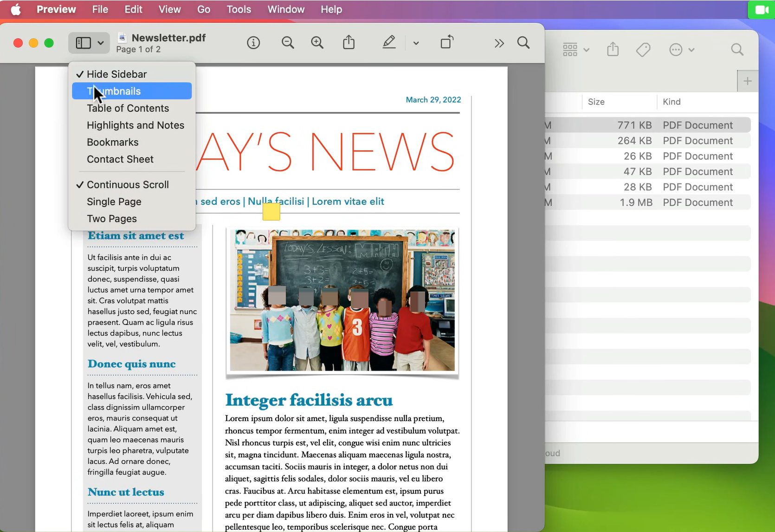Click the March 29, 2022 date text
Screen dimensions: 775x532
pyautogui.click(x=433, y=100)
